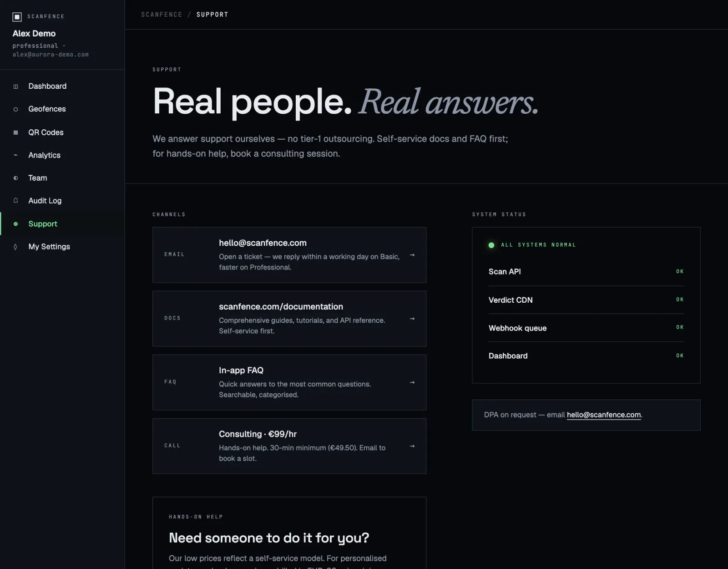The image size is (728, 569).
Task: Click the Team half-circle icon
Action: coord(16,178)
